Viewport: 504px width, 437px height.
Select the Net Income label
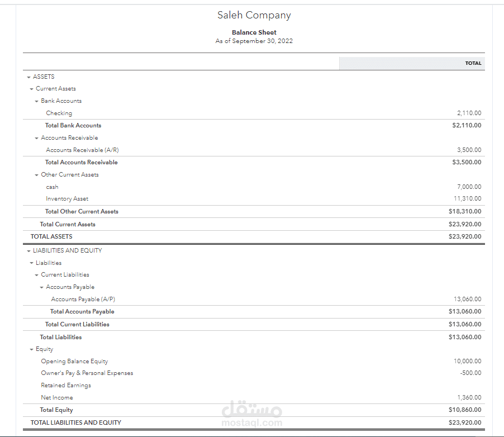coord(57,398)
